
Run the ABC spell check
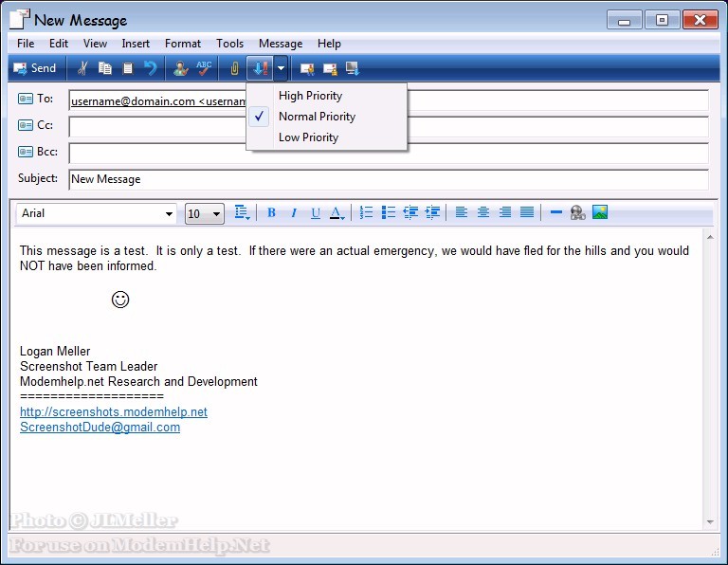coord(204,68)
